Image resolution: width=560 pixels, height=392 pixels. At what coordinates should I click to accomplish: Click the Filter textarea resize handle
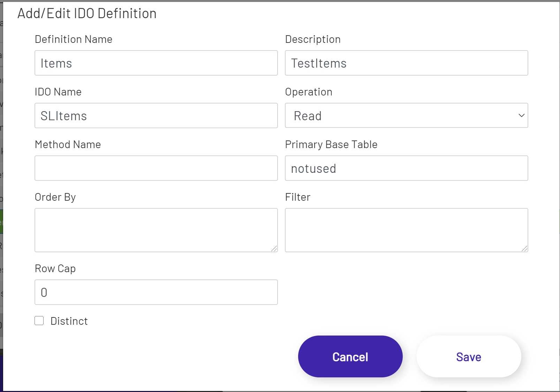[525, 249]
